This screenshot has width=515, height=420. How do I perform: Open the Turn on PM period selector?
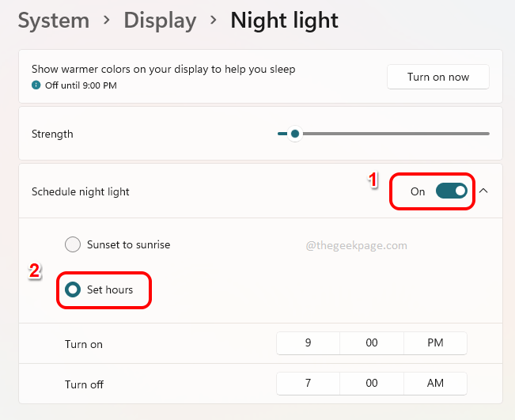(x=434, y=343)
